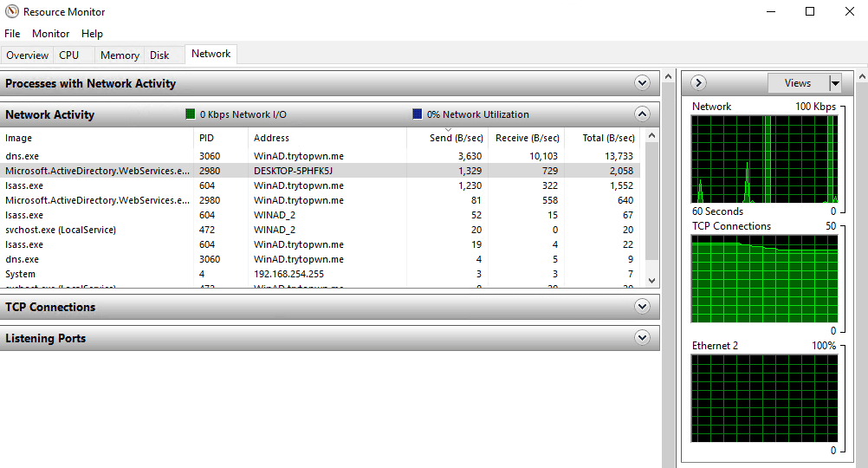Screen dimensions: 868x468
Task: Expand the TCP Connections section
Action: (642, 306)
